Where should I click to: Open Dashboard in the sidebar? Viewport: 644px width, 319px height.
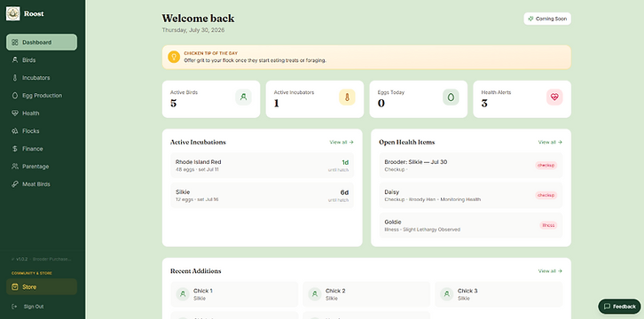coord(42,43)
